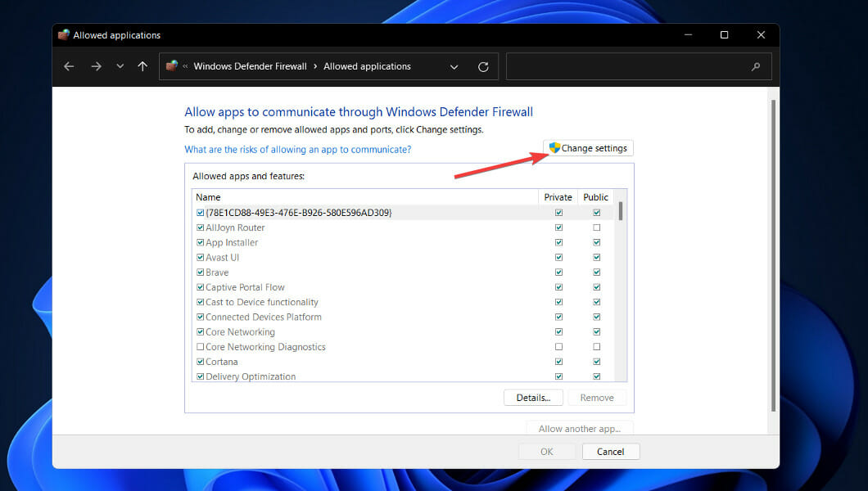This screenshot has width=868, height=491.
Task: Select the Cortana row text
Action: tap(221, 362)
